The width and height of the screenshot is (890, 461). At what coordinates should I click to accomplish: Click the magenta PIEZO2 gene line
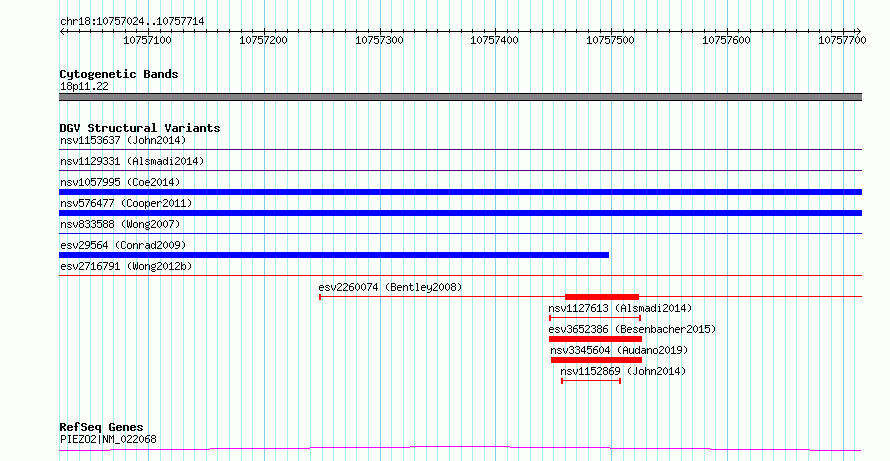click(460, 449)
